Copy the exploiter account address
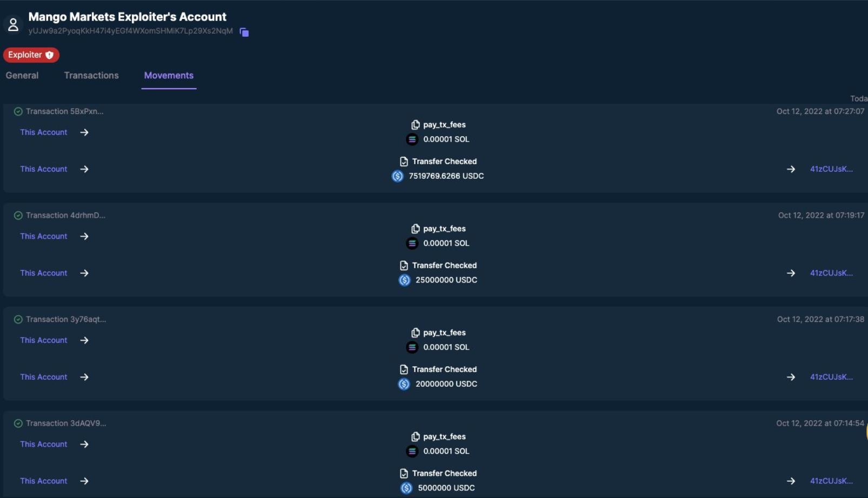The height and width of the screenshot is (498, 868). (244, 32)
